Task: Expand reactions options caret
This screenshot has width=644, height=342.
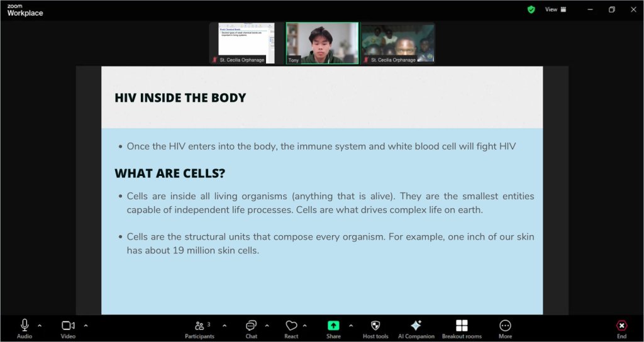Action: pos(305,326)
